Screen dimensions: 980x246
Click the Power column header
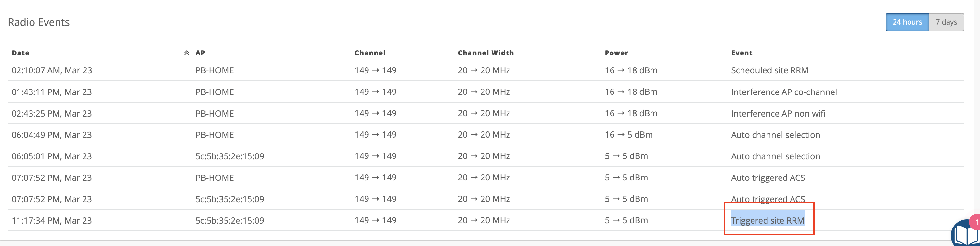tap(616, 53)
